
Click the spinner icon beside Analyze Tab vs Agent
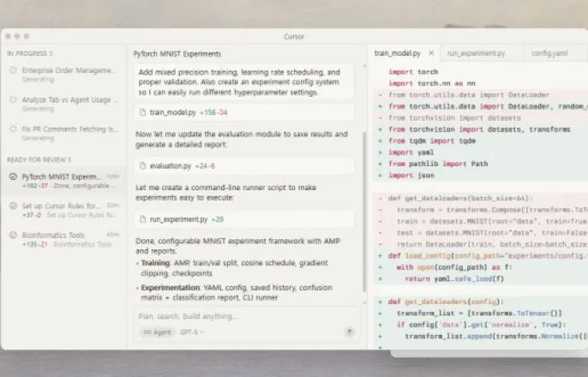coord(13,99)
